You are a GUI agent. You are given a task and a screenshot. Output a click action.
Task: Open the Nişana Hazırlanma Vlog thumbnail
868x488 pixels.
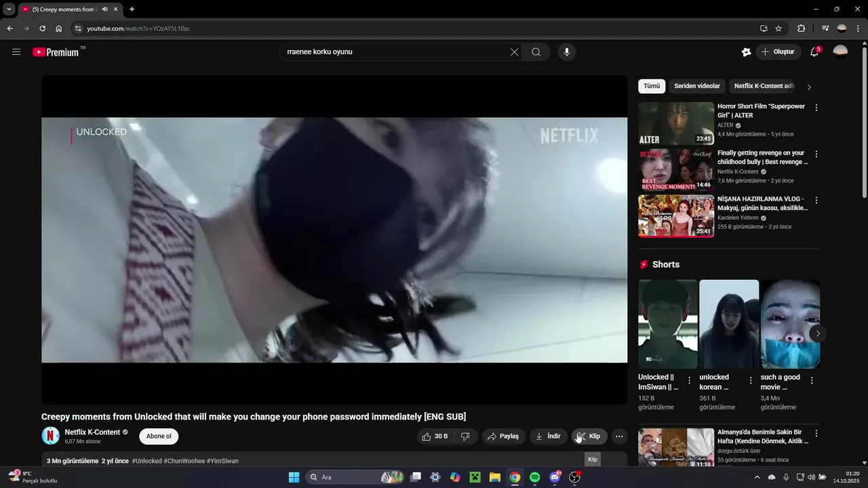coord(676,216)
